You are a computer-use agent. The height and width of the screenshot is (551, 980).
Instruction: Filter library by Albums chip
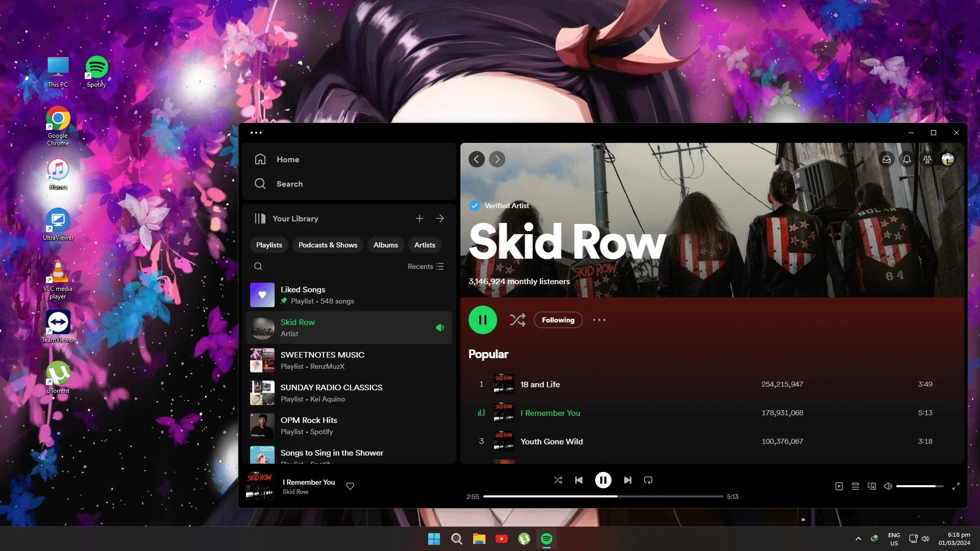point(386,245)
